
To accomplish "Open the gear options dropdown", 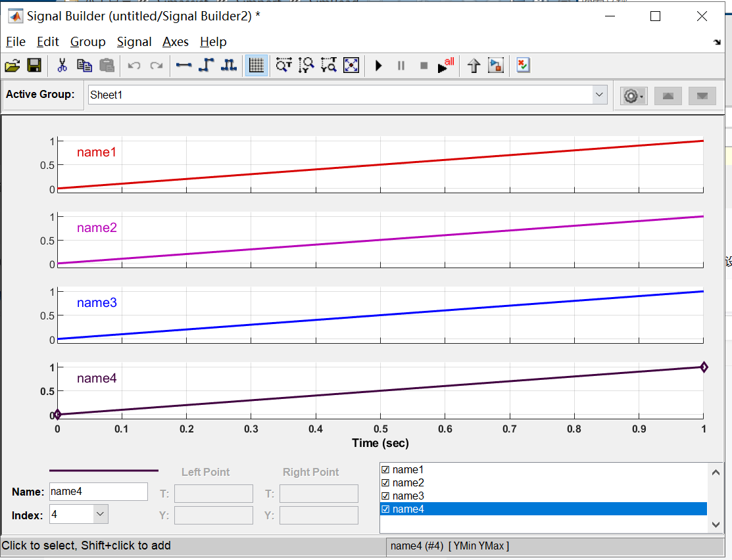I will (x=634, y=96).
